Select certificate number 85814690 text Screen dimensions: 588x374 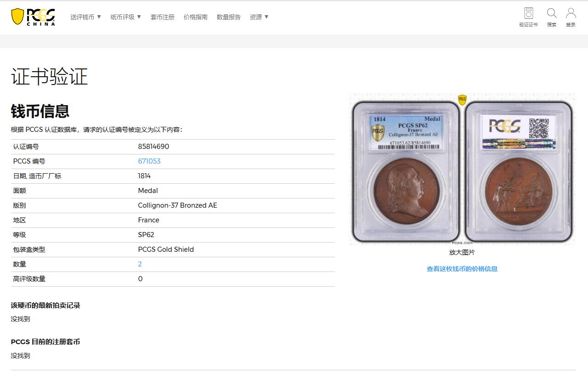pyautogui.click(x=153, y=147)
